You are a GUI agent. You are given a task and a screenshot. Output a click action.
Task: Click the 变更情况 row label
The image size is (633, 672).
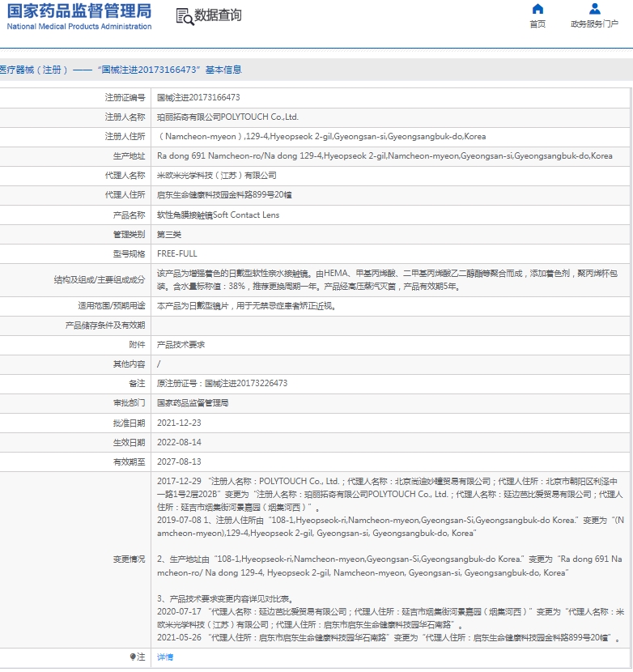tap(129, 559)
